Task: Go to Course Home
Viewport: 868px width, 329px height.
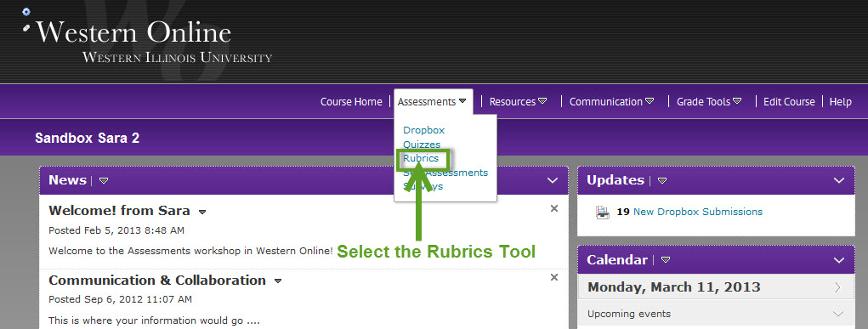Action: point(351,101)
